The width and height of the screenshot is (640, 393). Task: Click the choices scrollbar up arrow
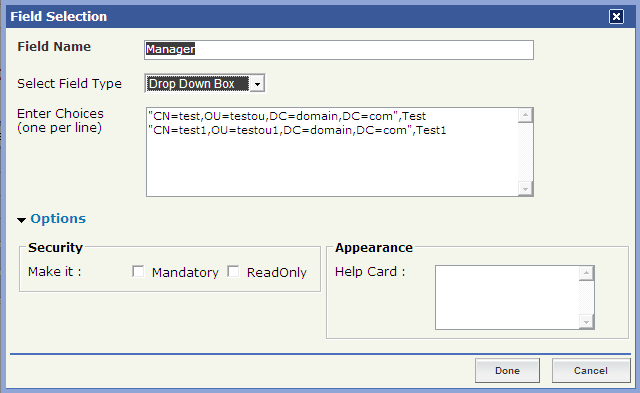pyautogui.click(x=525, y=115)
